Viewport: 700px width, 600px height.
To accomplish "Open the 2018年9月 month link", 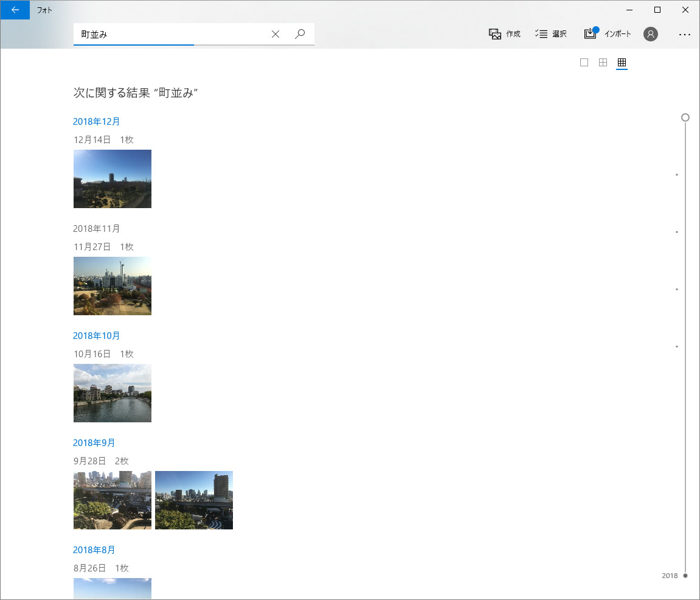I will point(94,443).
